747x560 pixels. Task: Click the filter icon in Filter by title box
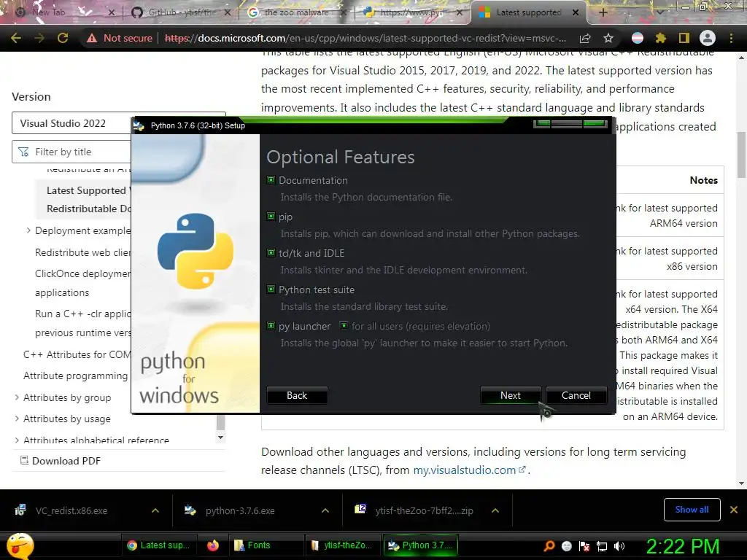[x=23, y=152]
